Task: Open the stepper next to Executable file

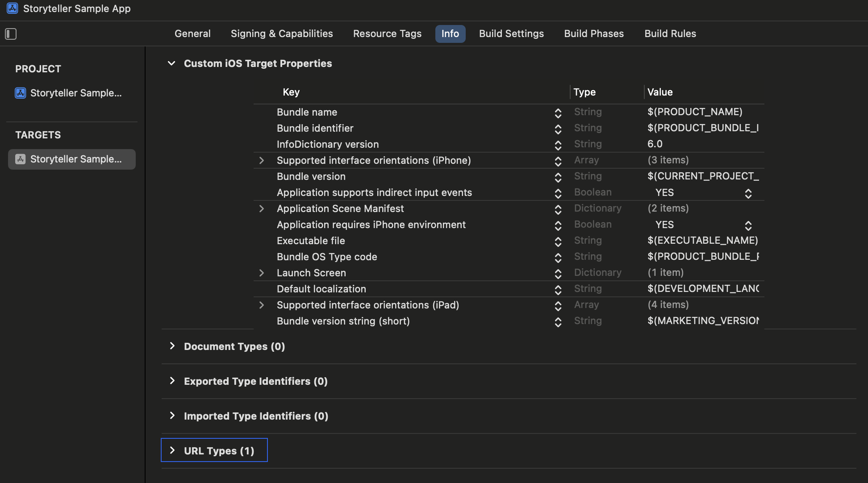Action: coord(559,241)
